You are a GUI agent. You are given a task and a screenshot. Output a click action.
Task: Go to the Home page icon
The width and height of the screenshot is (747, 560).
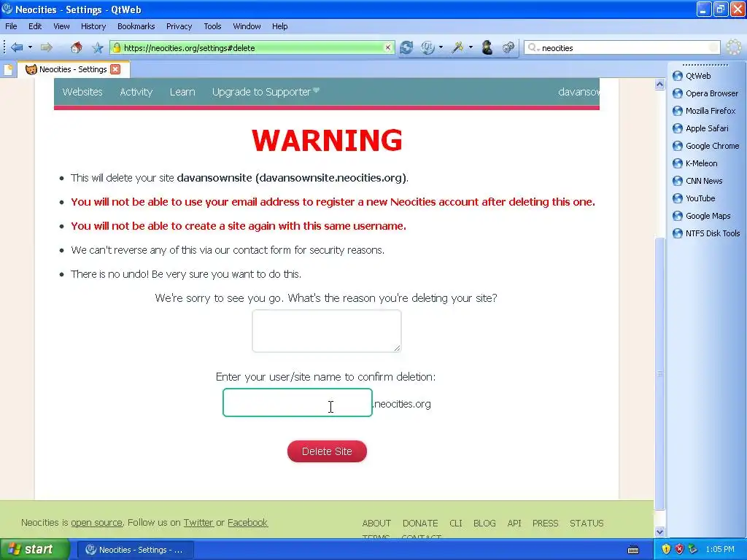click(76, 47)
